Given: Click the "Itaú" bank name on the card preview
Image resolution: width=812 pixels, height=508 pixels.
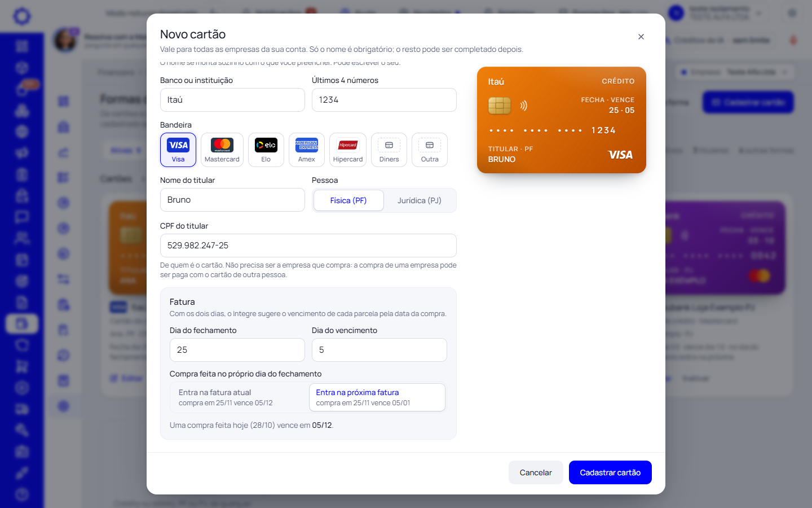Looking at the screenshot, I should point(496,82).
